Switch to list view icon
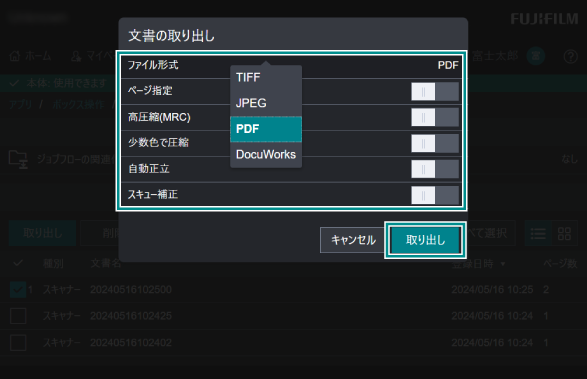The width and height of the screenshot is (587, 379). point(538,234)
